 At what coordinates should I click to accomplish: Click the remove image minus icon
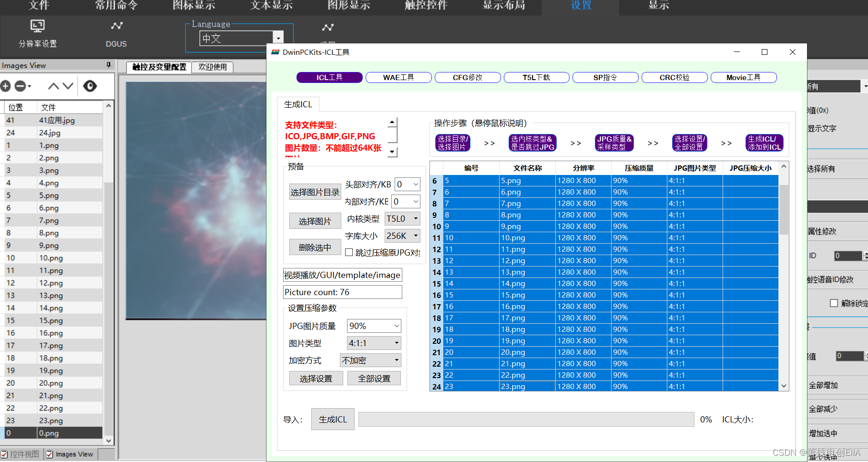[19, 86]
